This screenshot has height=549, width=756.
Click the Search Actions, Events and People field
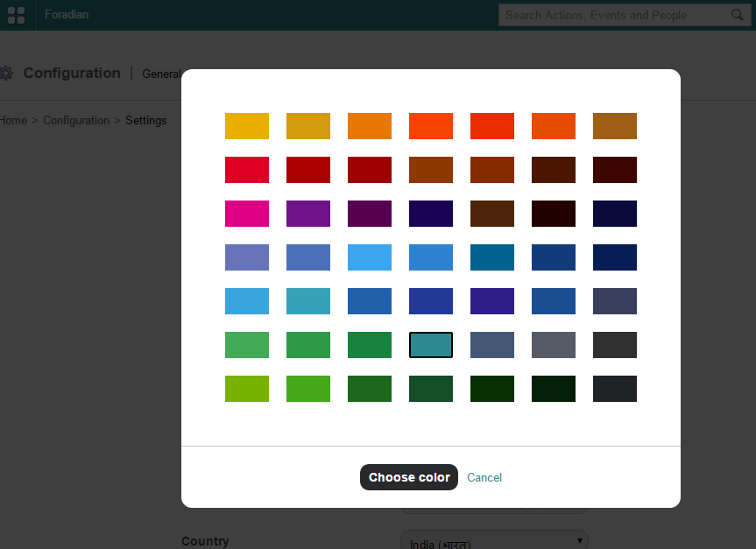(x=613, y=15)
